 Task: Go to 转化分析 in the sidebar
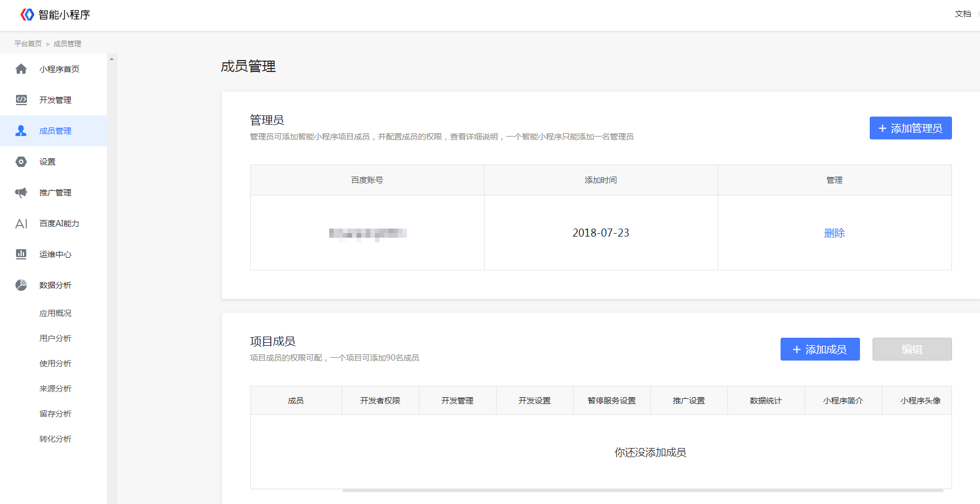(x=55, y=439)
